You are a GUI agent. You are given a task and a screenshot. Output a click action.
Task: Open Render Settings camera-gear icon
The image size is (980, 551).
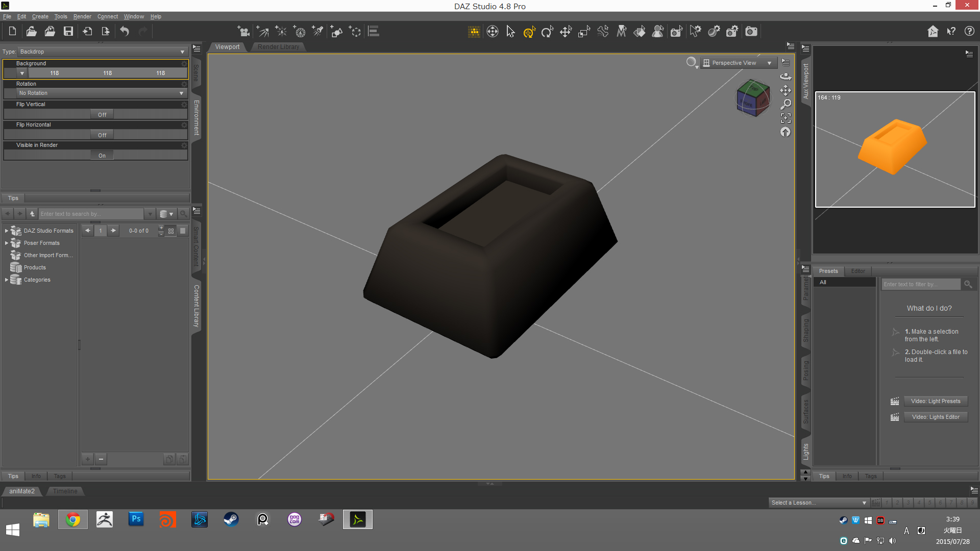732,31
